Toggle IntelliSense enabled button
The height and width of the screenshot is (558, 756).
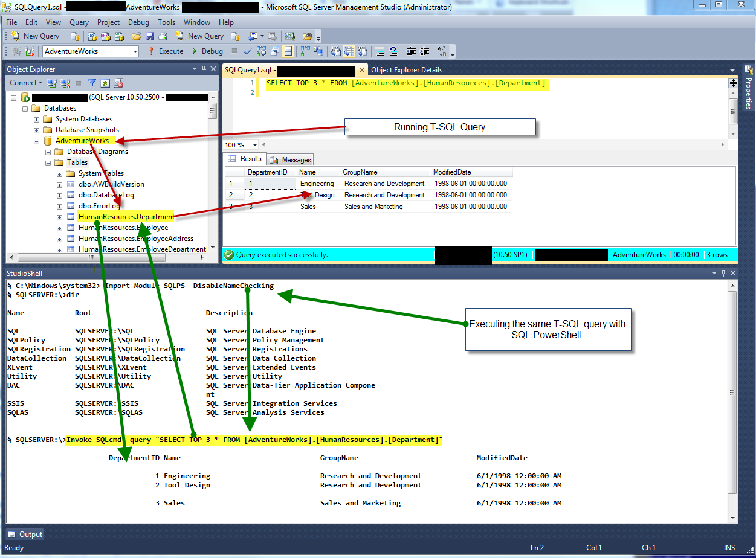(288, 51)
